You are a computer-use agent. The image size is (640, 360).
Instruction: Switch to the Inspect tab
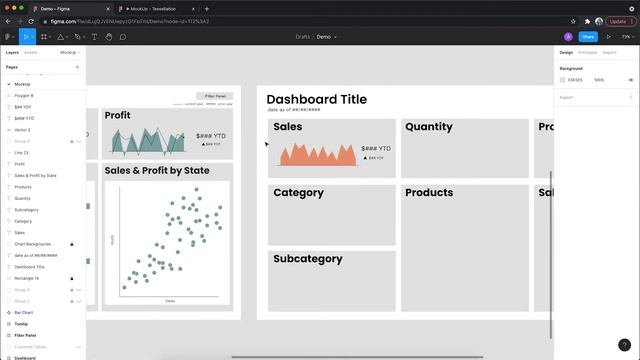coord(609,53)
